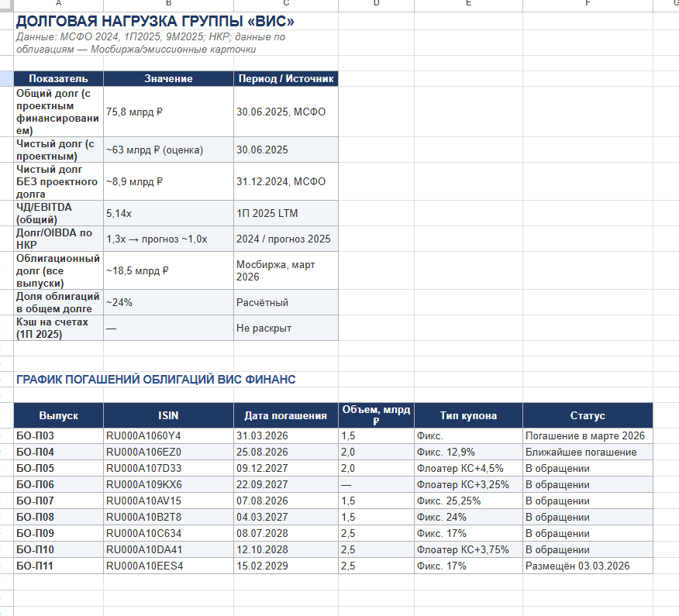Select the date cell «31.03.2026»

pyautogui.click(x=286, y=435)
